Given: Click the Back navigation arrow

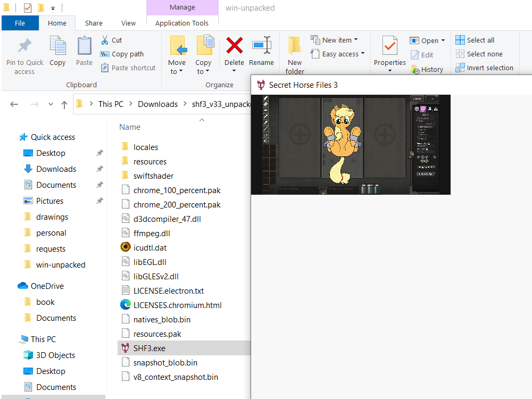Looking at the screenshot, I should pyautogui.click(x=14, y=104).
